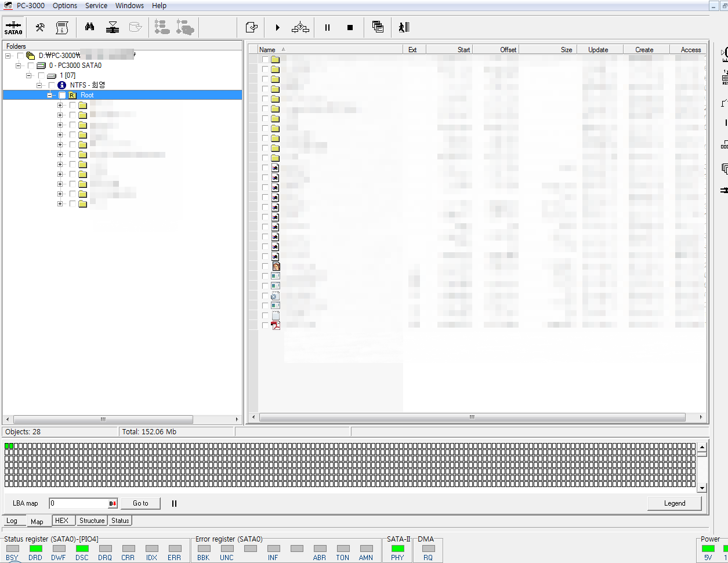Tick checkbox for Root folder node
This screenshot has height=563, width=728.
coord(62,95)
